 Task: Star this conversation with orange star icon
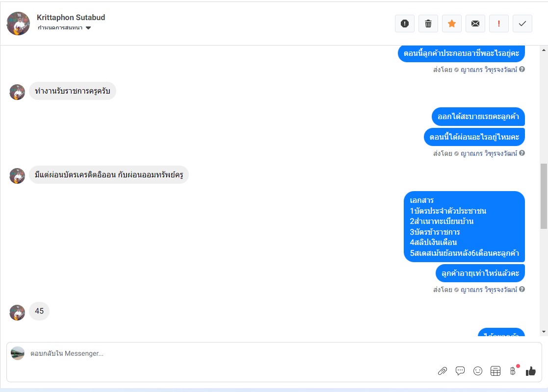(452, 24)
